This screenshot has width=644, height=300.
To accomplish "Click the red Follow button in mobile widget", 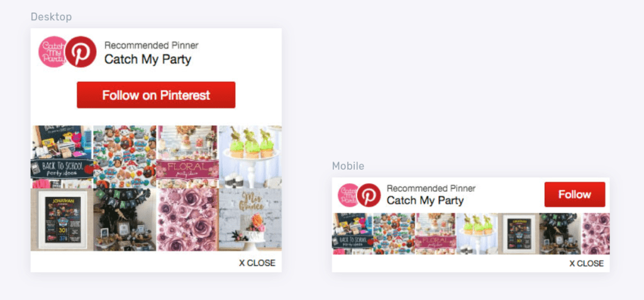I will coord(575,194).
